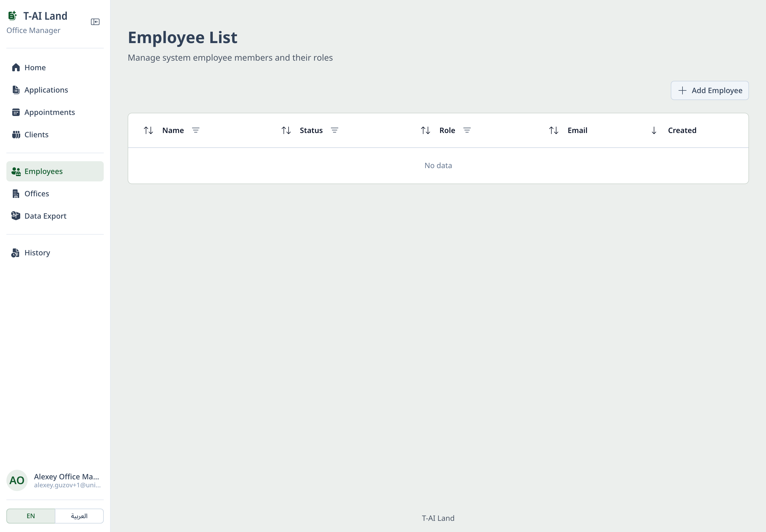The image size is (766, 532).
Task: Click the Clients people icon
Action: tap(16, 135)
